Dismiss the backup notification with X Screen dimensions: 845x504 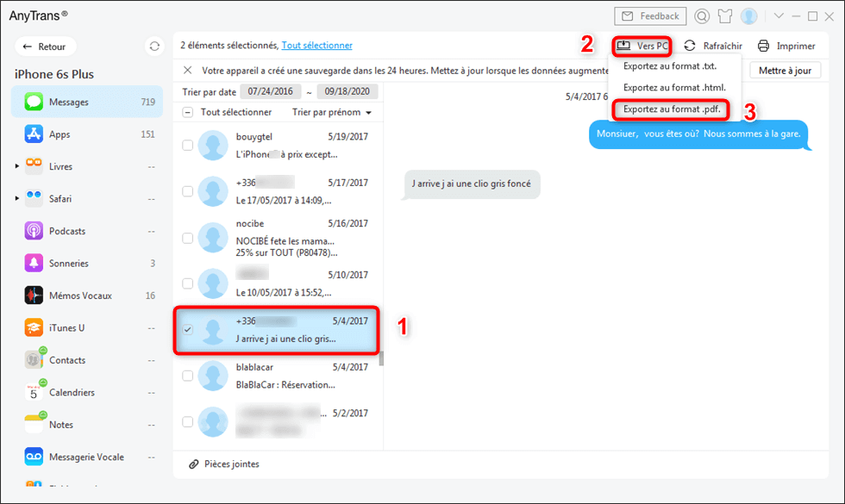coord(188,70)
